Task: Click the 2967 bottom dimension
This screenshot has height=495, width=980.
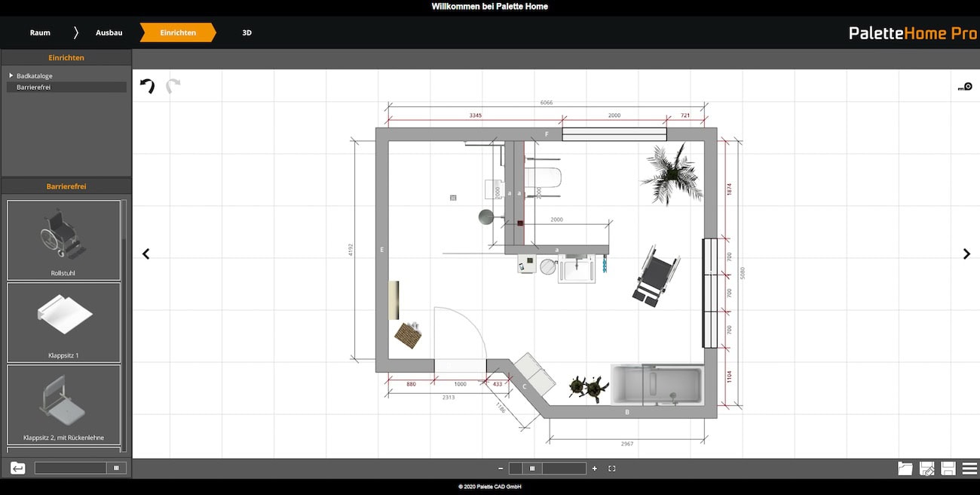Action: tap(627, 444)
